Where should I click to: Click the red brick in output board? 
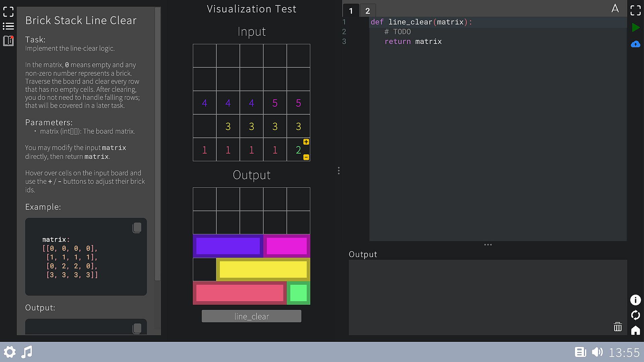(x=240, y=293)
